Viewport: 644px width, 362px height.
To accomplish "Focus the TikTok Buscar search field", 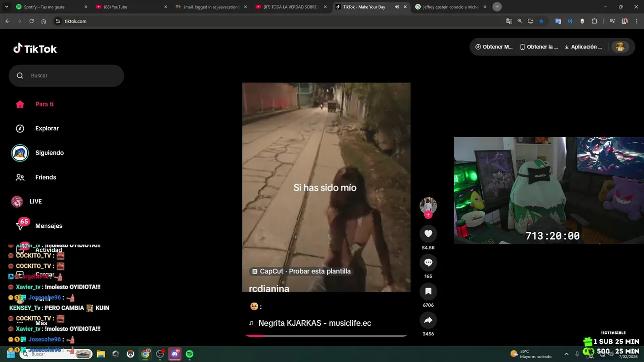I will (66, 75).
